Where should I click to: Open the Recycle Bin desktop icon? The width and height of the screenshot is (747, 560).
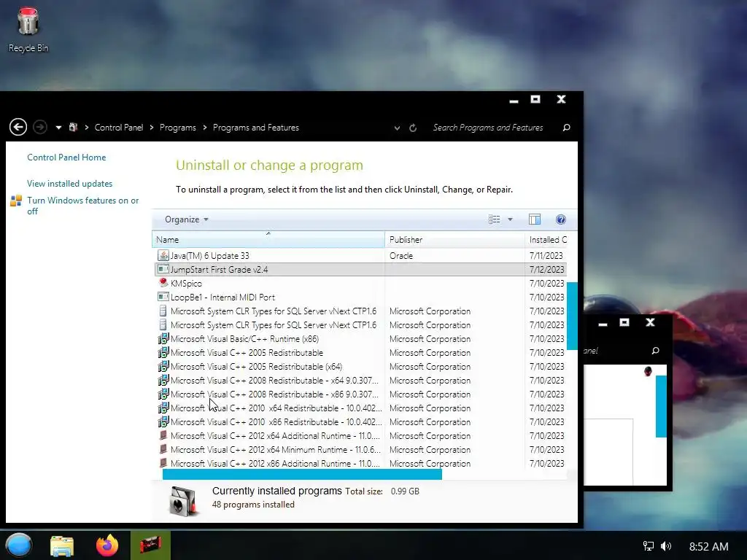28,29
